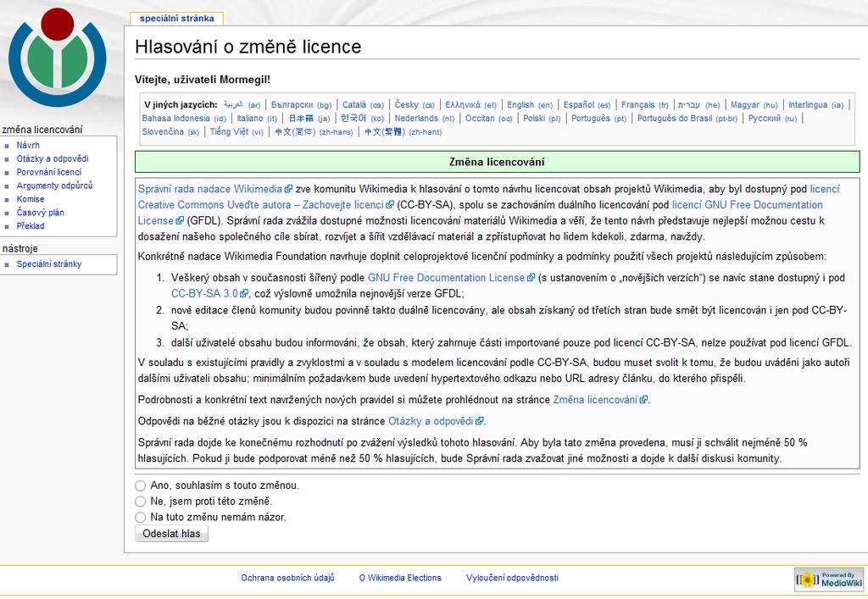
Task: Open Návrh in the sidebar
Action: coord(28,145)
